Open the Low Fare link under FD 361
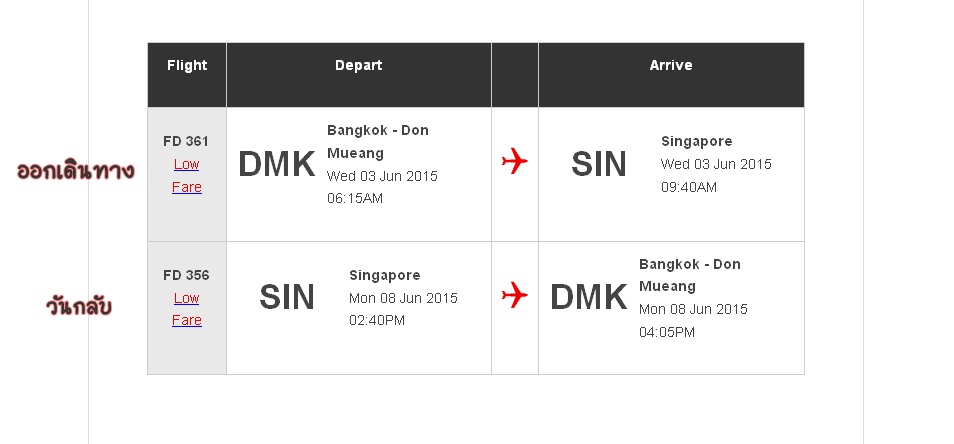The width and height of the screenshot is (954, 444). point(187,176)
